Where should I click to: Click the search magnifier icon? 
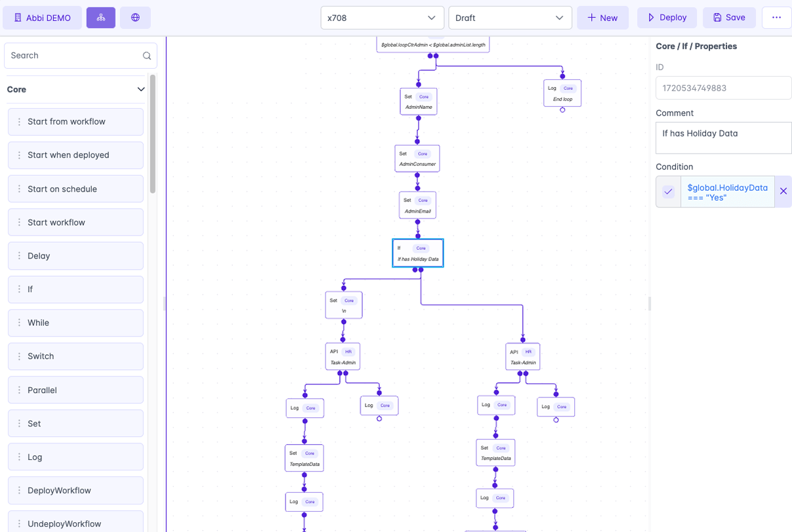147,56
